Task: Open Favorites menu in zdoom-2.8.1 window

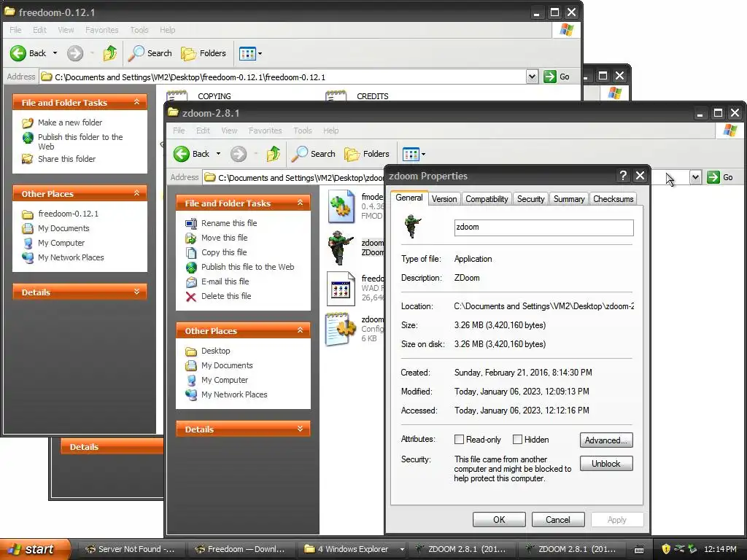Action: tap(265, 131)
